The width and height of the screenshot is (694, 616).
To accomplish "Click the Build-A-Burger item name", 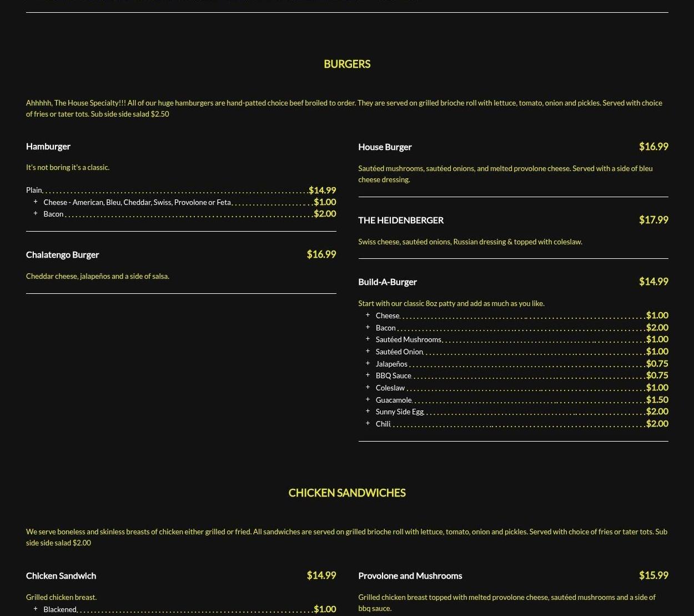I will point(387,282).
